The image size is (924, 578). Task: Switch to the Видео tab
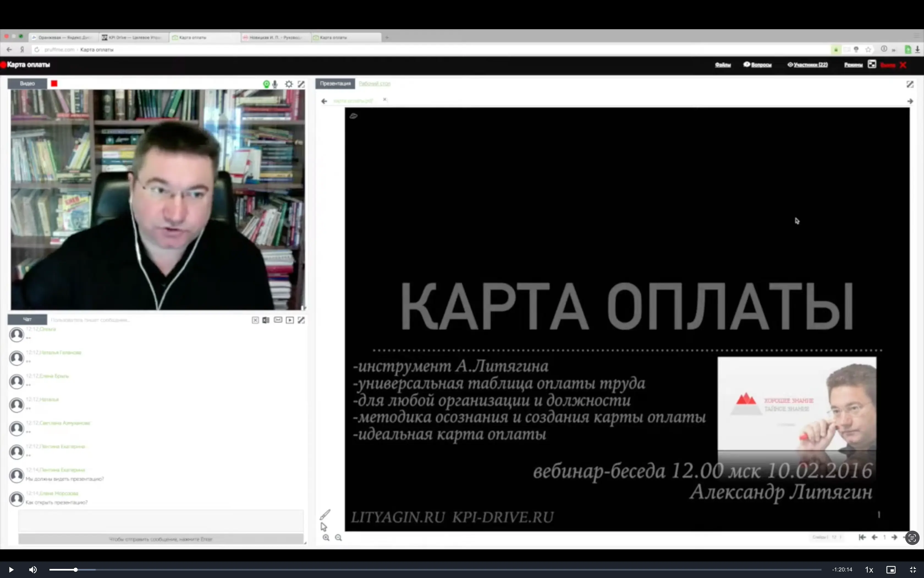coord(27,83)
